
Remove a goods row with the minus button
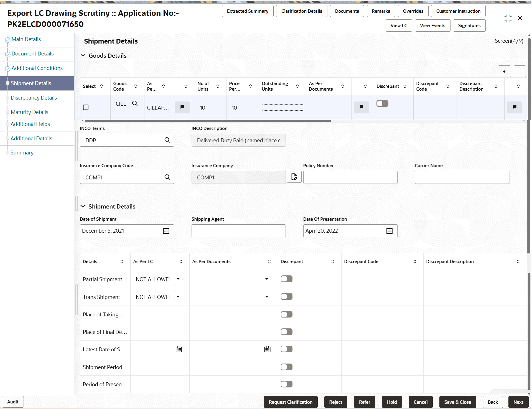coord(520,72)
